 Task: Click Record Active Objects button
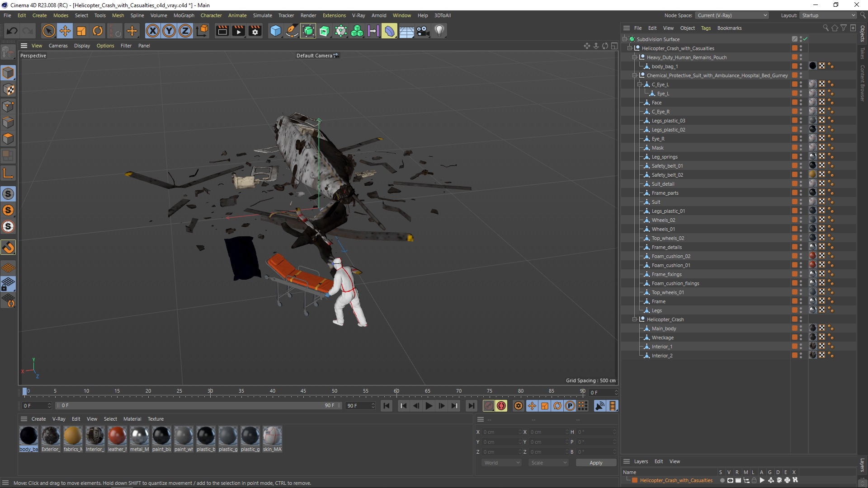[x=488, y=406]
